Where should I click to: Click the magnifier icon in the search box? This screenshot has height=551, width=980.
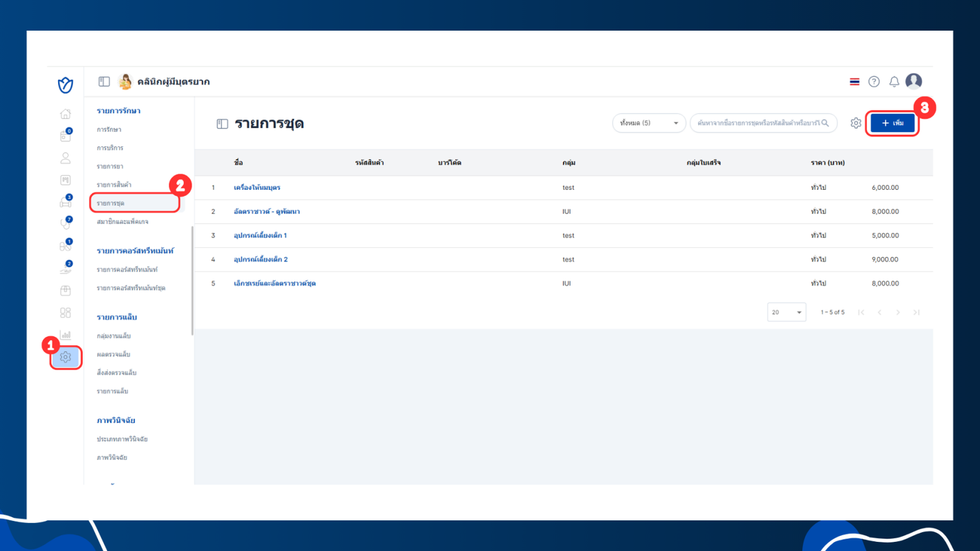[x=825, y=123]
